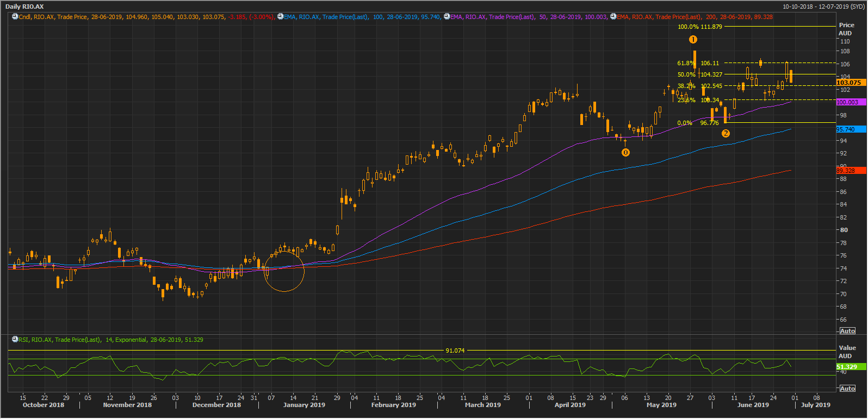Click the 80 price axis label
868x419 pixels.
844,230
